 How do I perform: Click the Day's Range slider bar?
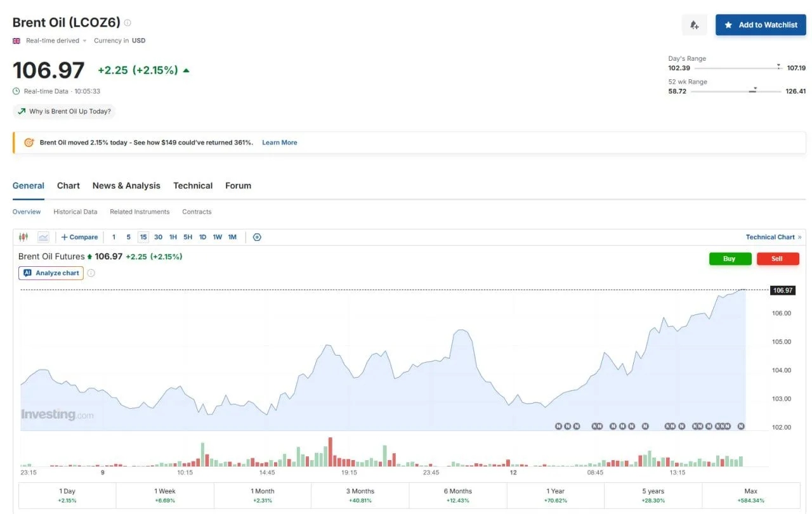(738, 68)
